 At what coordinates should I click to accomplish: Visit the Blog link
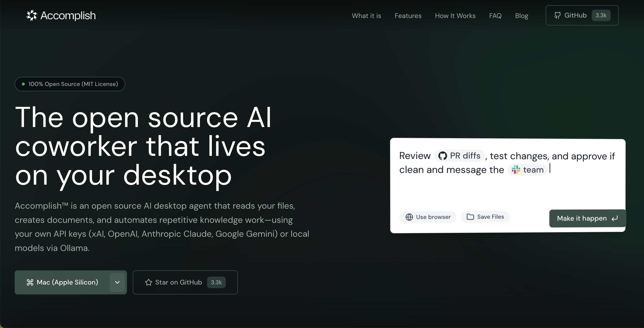coord(522,16)
